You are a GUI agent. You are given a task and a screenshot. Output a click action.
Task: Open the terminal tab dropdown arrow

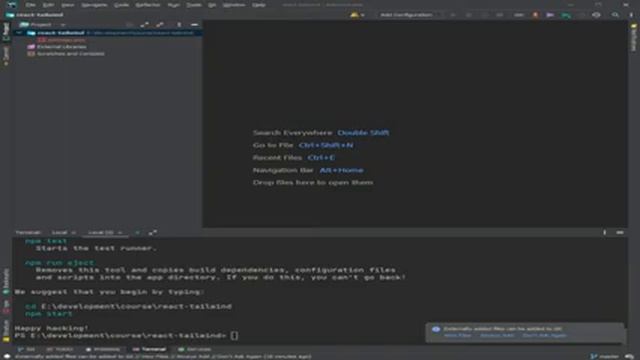(x=152, y=233)
